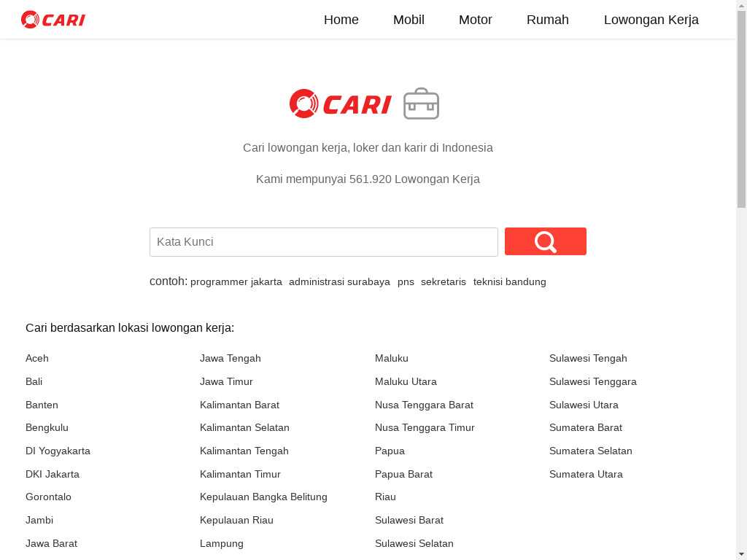Click the large Cari logo in the center
Screen dimensions: 747x560
(340, 104)
